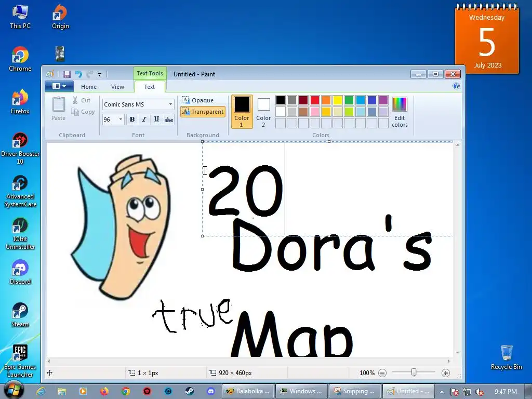Select the Text ribbon tab
This screenshot has height=399, width=532.
149,87
